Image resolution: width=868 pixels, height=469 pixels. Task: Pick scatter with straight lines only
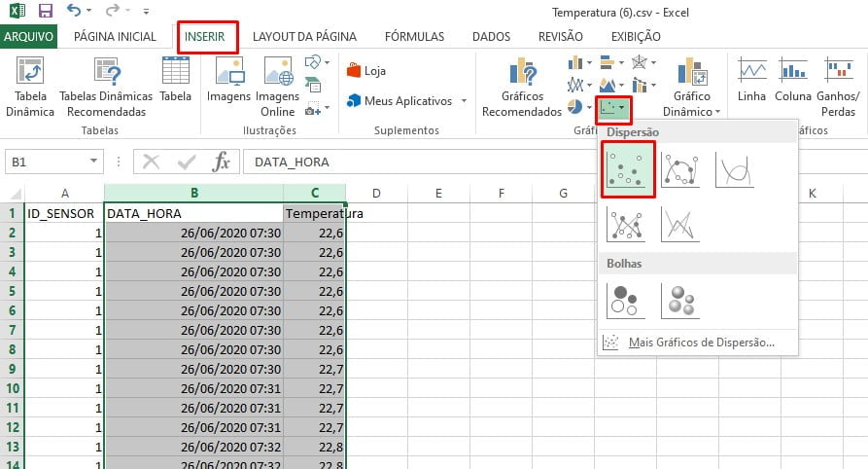pyautogui.click(x=680, y=224)
